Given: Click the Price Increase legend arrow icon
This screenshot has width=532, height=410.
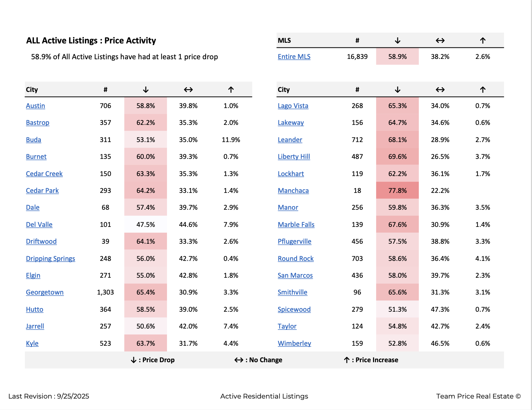Looking at the screenshot, I should 346,360.
